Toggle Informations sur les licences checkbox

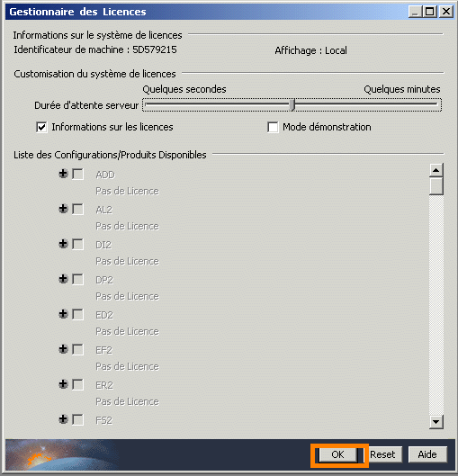(x=41, y=127)
